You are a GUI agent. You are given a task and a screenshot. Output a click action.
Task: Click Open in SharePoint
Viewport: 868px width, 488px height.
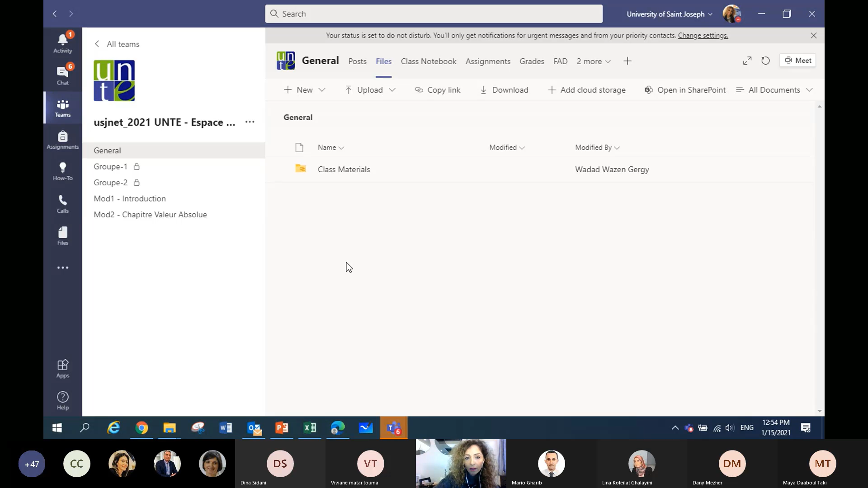click(685, 90)
